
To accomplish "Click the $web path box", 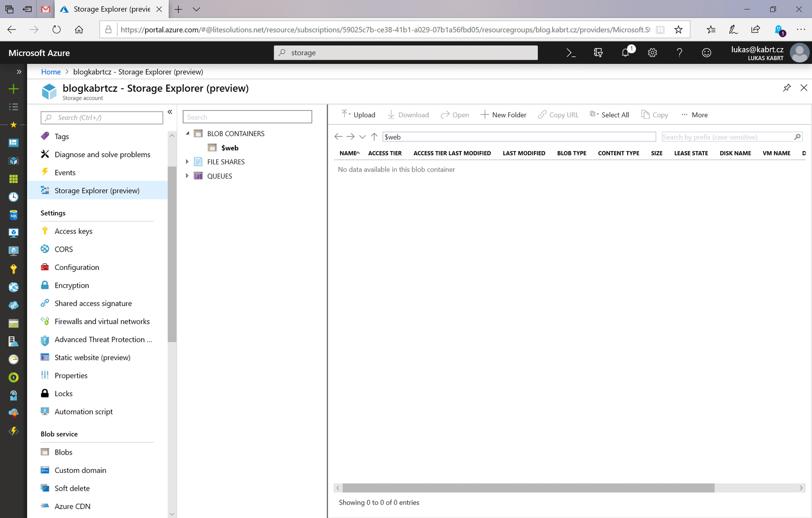I will [519, 137].
